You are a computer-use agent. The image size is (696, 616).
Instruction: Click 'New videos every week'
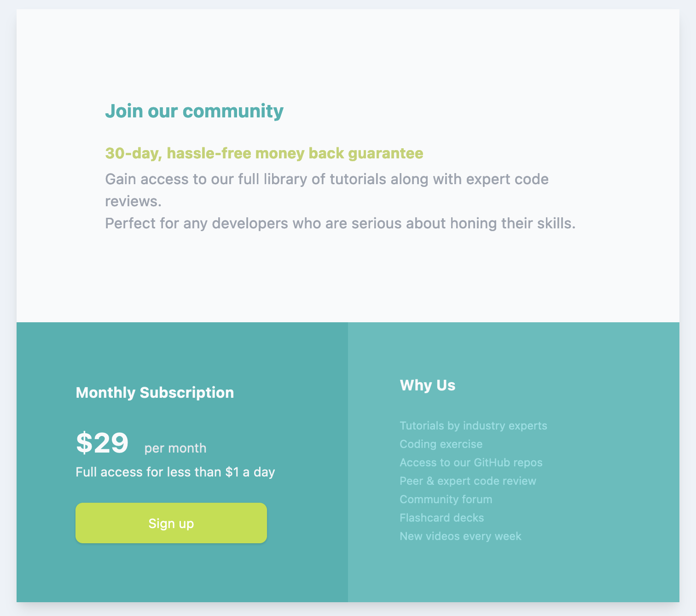pyautogui.click(x=460, y=536)
